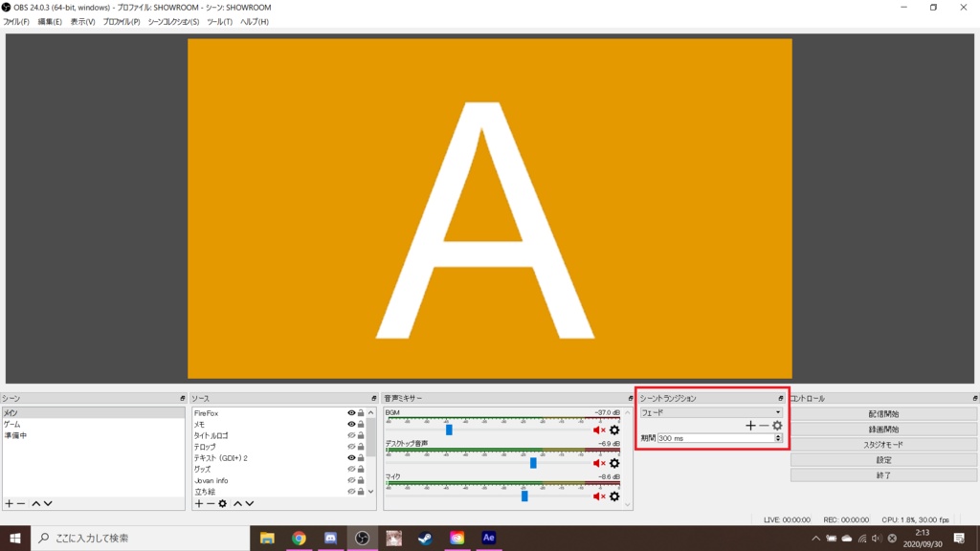Select the ゲーム scene
This screenshot has width=980, height=551.
(94, 424)
